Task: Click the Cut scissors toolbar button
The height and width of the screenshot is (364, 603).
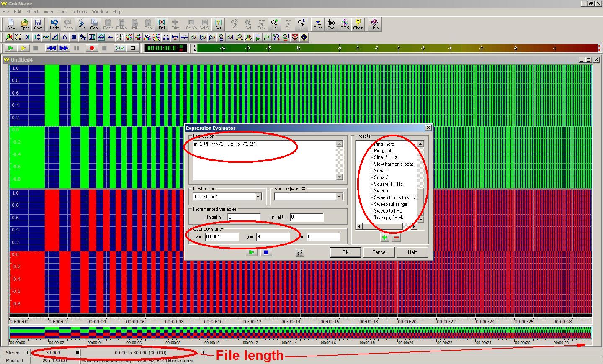Action: click(82, 24)
